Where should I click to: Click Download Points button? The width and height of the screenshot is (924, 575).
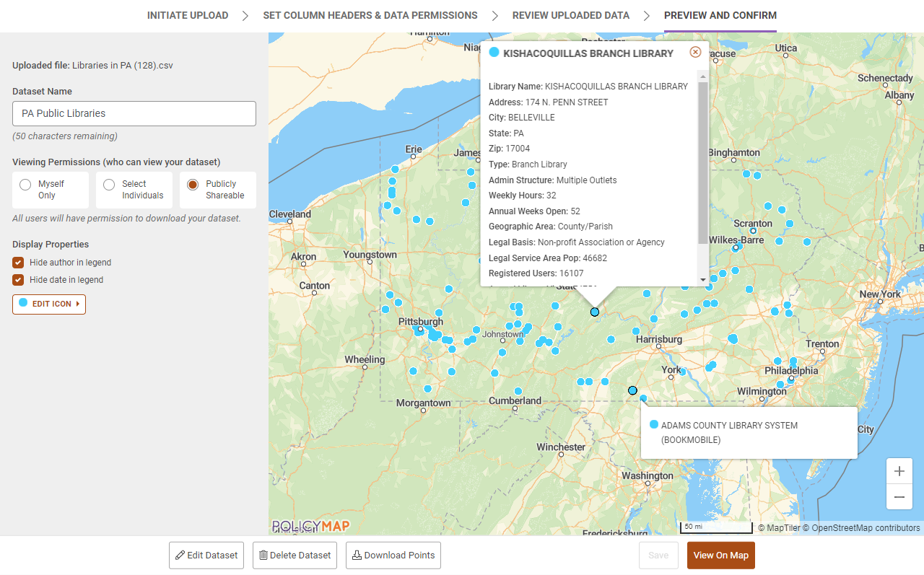tap(393, 556)
